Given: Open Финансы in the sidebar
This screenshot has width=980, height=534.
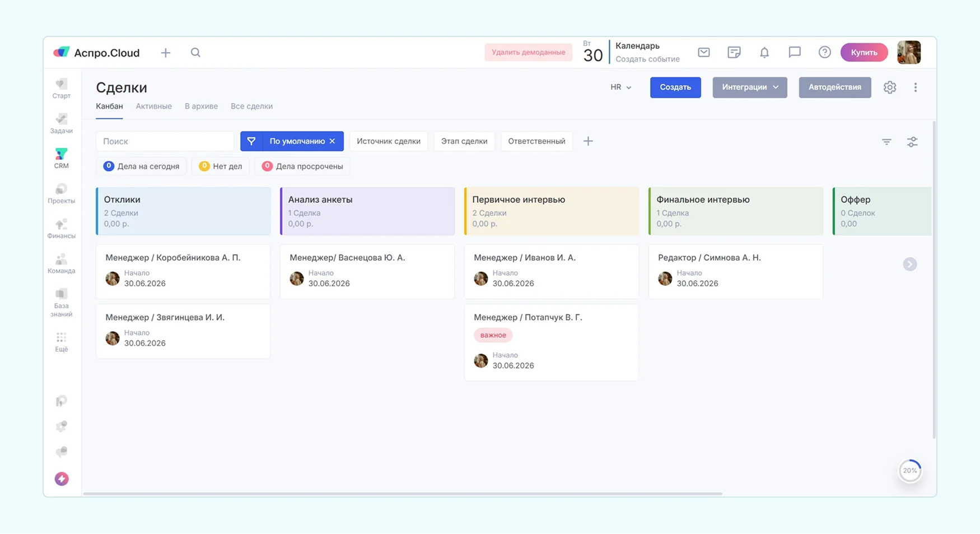Looking at the screenshot, I should point(62,228).
